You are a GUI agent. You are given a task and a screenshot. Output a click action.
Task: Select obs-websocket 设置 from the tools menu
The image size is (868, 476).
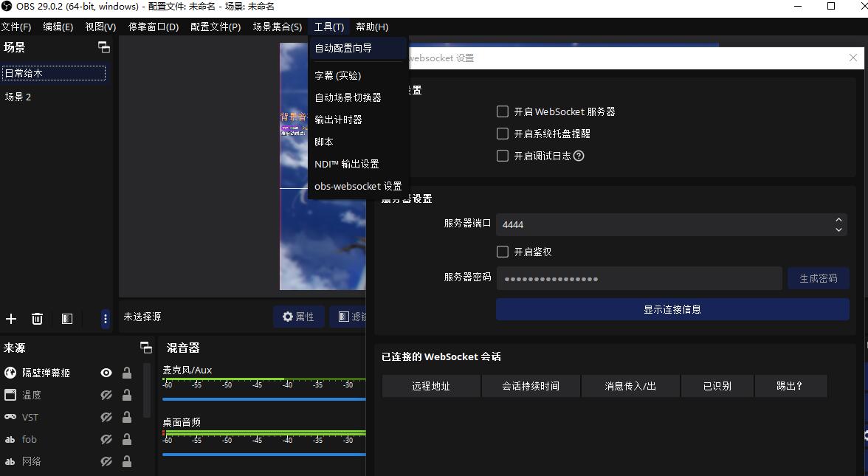358,186
